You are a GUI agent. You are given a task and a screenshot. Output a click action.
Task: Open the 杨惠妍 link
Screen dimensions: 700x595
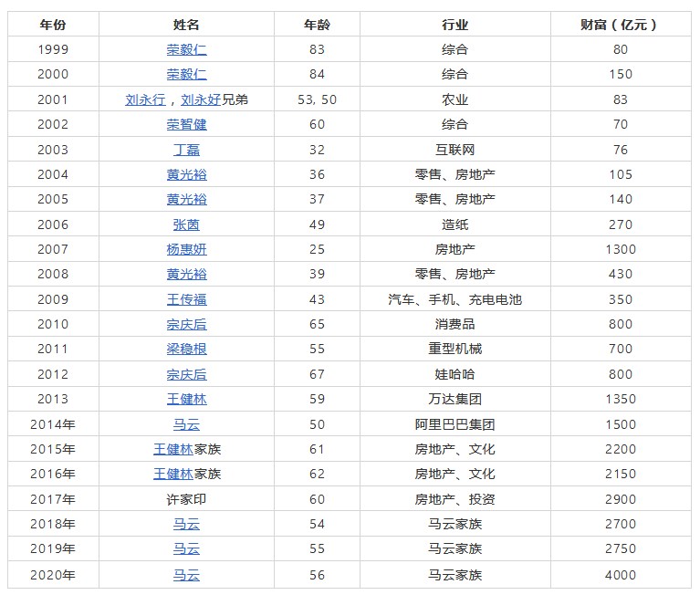pos(186,249)
